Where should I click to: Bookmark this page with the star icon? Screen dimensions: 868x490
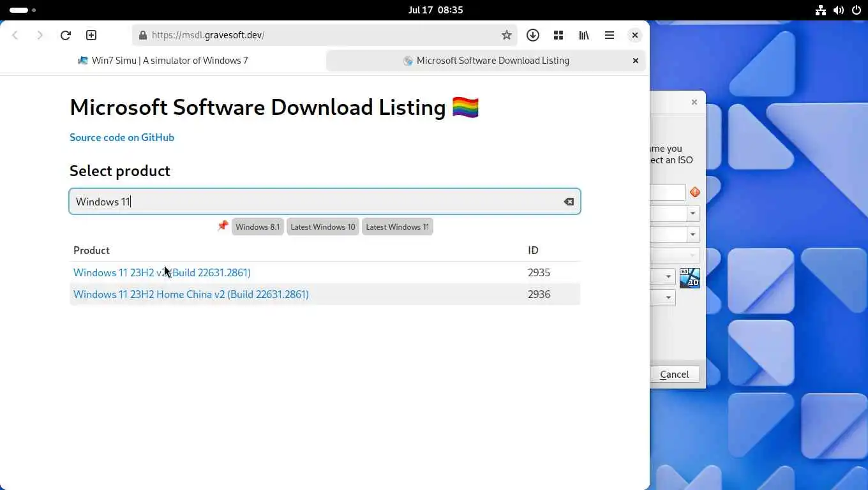click(x=506, y=35)
